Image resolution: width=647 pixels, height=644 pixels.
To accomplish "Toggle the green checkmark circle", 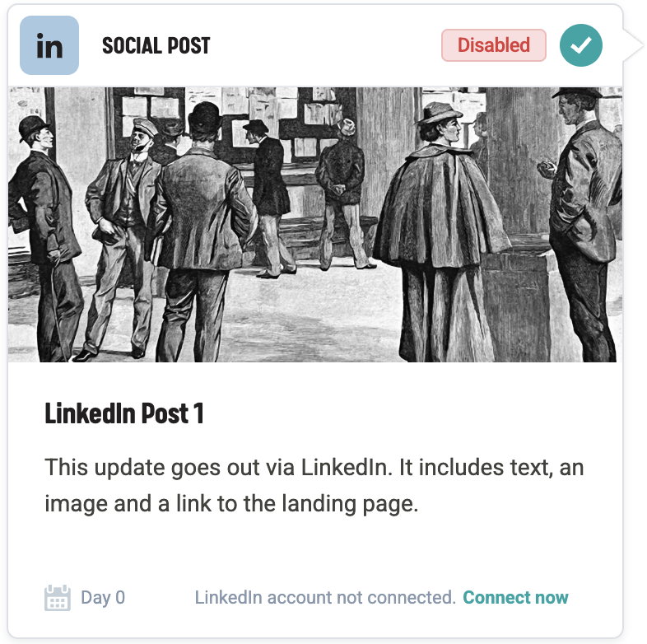I will click(x=580, y=45).
